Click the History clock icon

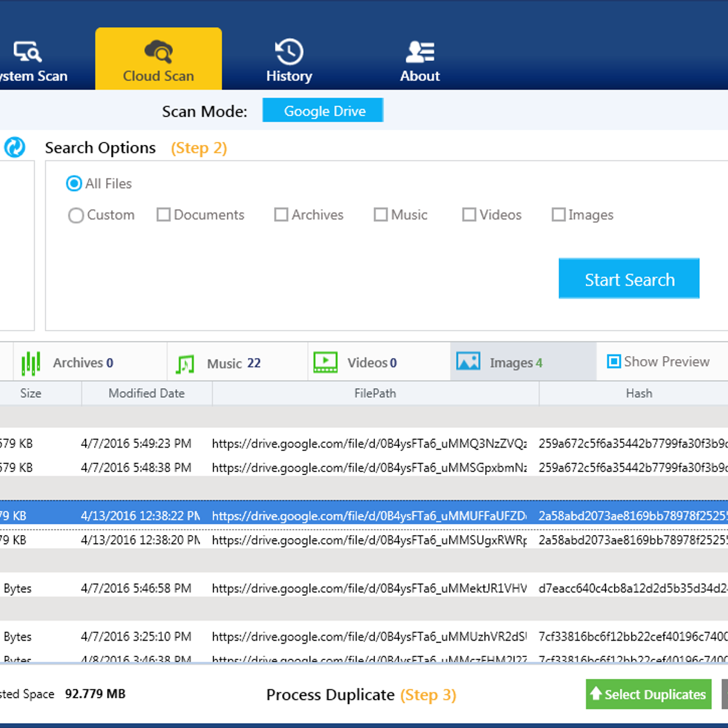(x=289, y=52)
